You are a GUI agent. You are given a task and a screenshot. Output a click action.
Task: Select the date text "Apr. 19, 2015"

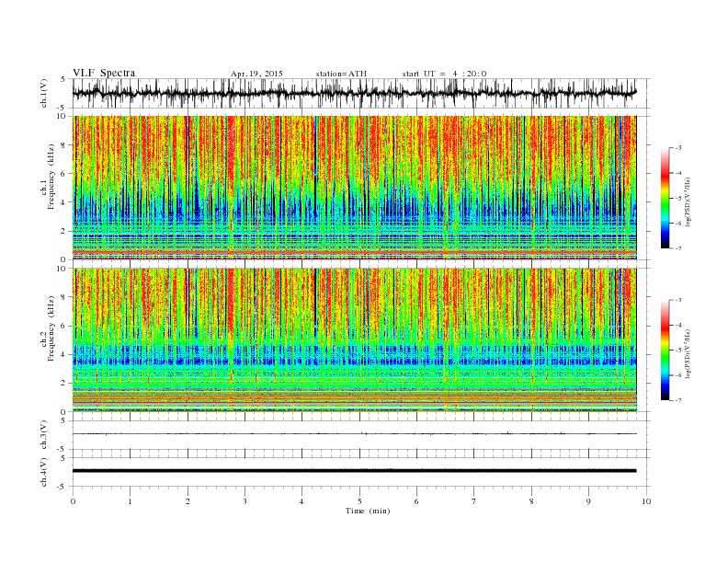click(256, 74)
